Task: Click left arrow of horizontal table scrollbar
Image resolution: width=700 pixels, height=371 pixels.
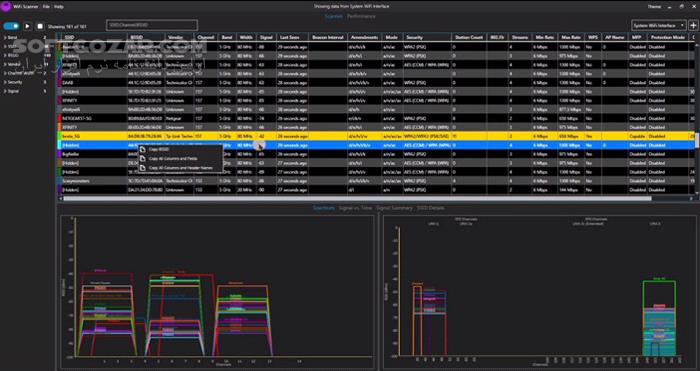Action: coord(60,198)
